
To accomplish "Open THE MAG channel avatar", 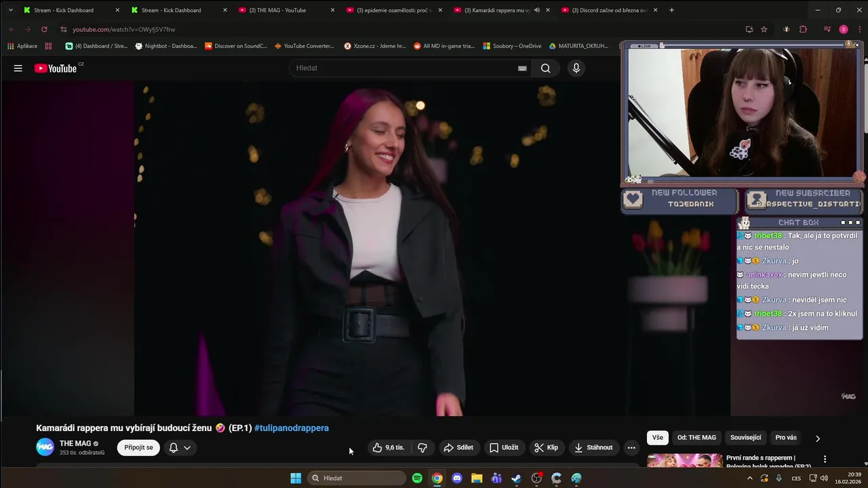I will [x=45, y=447].
